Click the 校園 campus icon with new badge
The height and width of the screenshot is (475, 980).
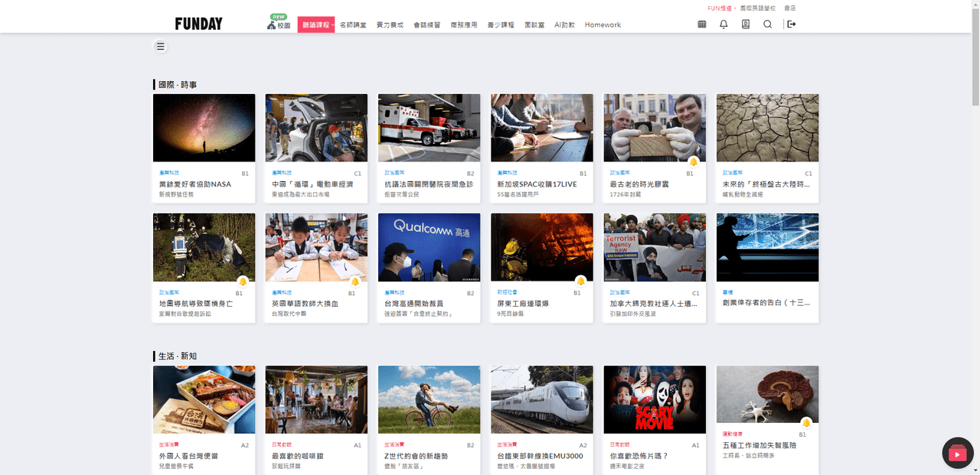(x=279, y=22)
